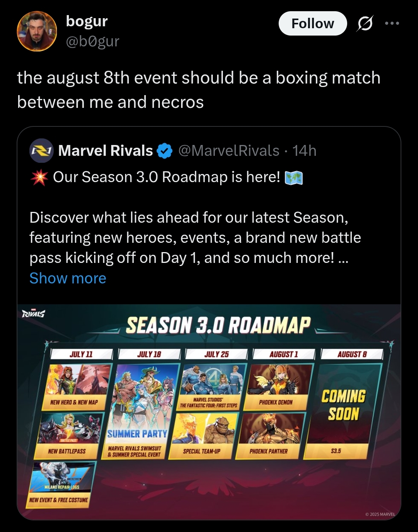Click Marvel Rivals account logo avatar
Image resolution: width=418 pixels, height=532 pixels.
[41, 150]
